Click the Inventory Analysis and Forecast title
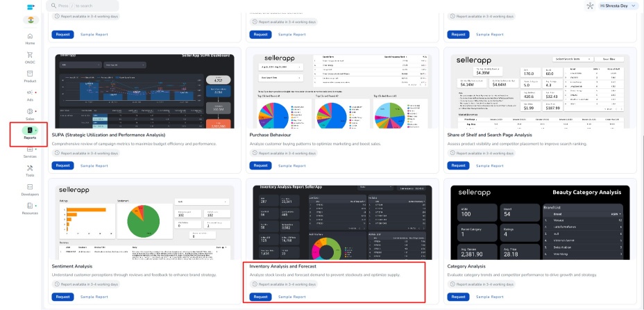The image size is (644, 310). (x=283, y=266)
